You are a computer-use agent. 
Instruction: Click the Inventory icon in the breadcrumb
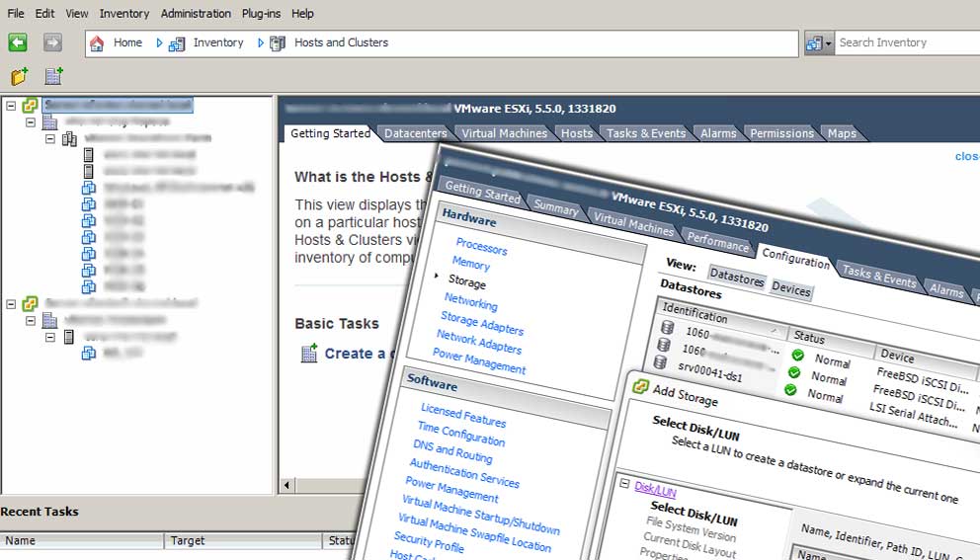pyautogui.click(x=177, y=43)
